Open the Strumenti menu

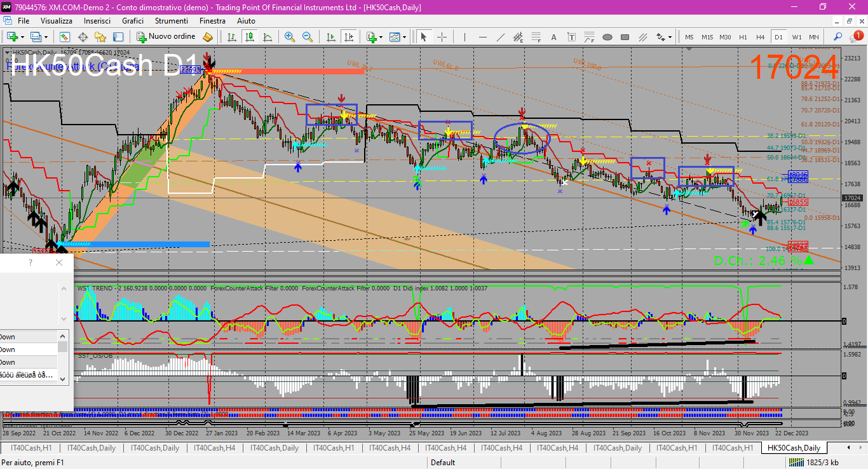pos(172,21)
